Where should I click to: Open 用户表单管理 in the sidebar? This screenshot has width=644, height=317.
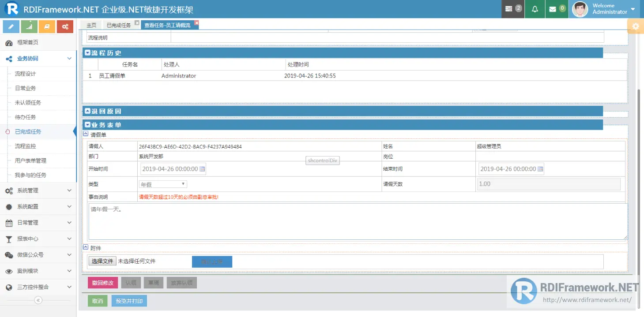point(31,161)
